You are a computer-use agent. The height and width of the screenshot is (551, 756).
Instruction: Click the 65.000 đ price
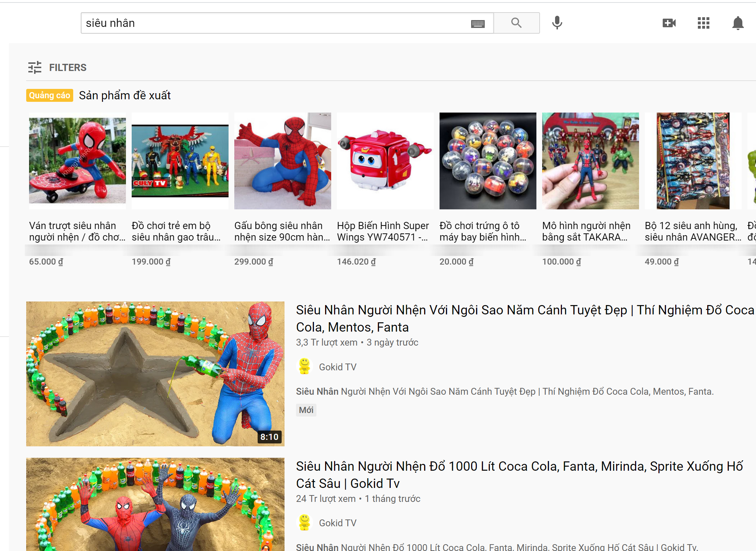(46, 262)
